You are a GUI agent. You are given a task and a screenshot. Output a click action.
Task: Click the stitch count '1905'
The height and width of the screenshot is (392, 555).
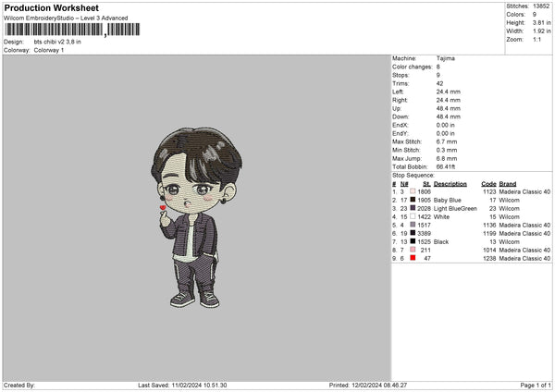(x=424, y=201)
